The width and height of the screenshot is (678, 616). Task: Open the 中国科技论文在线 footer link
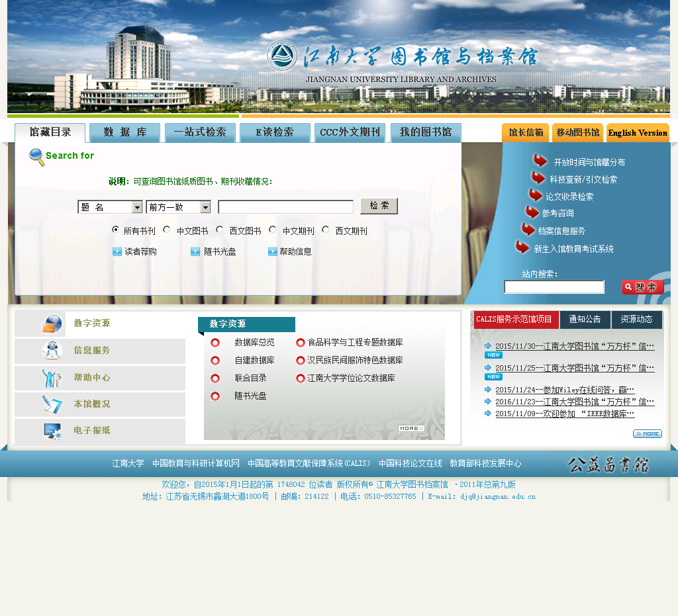coord(411,464)
